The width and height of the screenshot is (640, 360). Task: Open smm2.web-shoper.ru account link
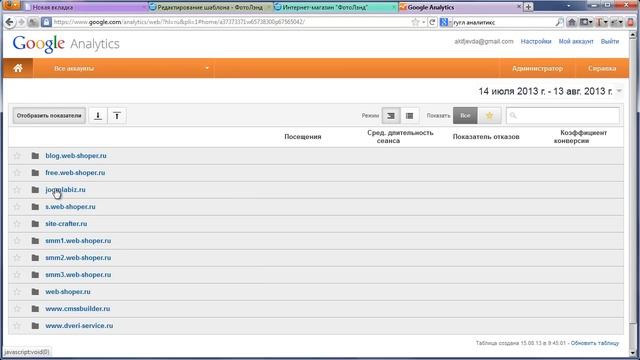pos(78,258)
